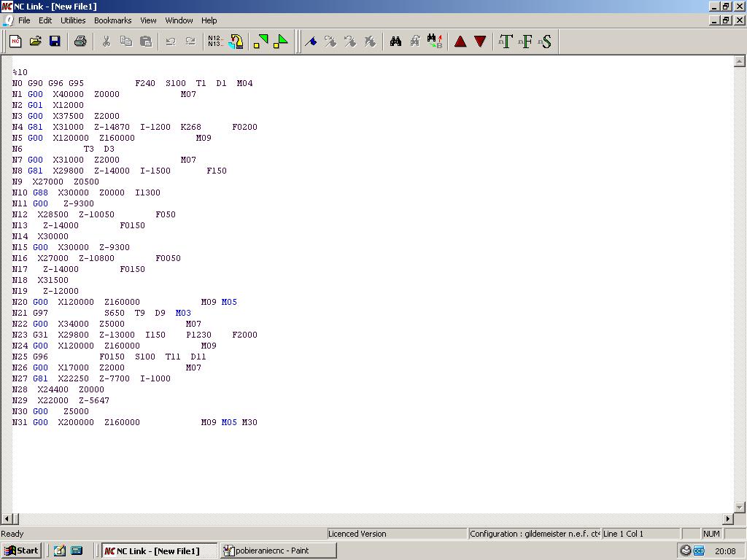Screen dimensions: 747x560
Task: Open the Utilities menu
Action: (73, 20)
